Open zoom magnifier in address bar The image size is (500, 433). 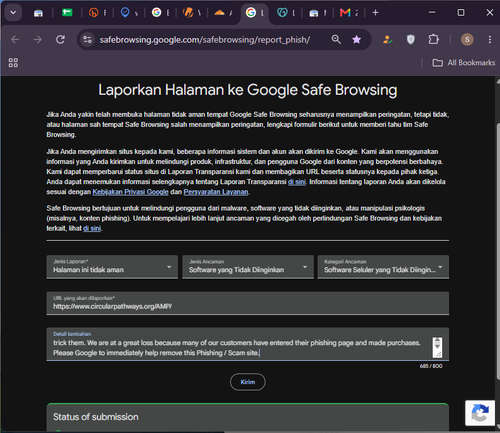(x=336, y=40)
